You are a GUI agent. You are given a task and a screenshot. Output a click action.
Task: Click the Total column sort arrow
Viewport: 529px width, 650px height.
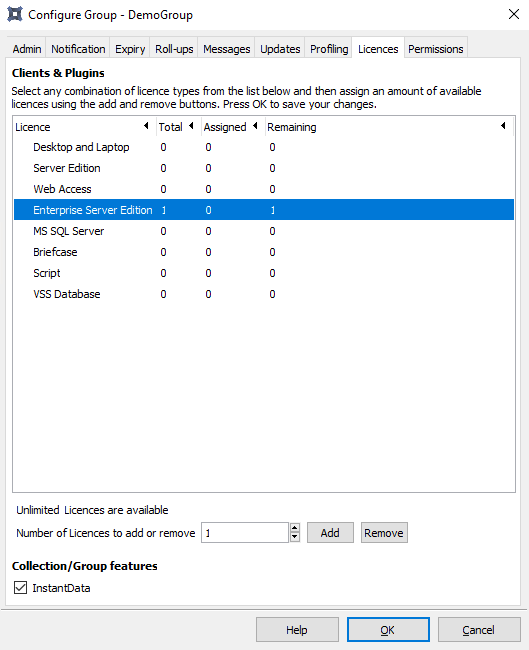click(191, 126)
